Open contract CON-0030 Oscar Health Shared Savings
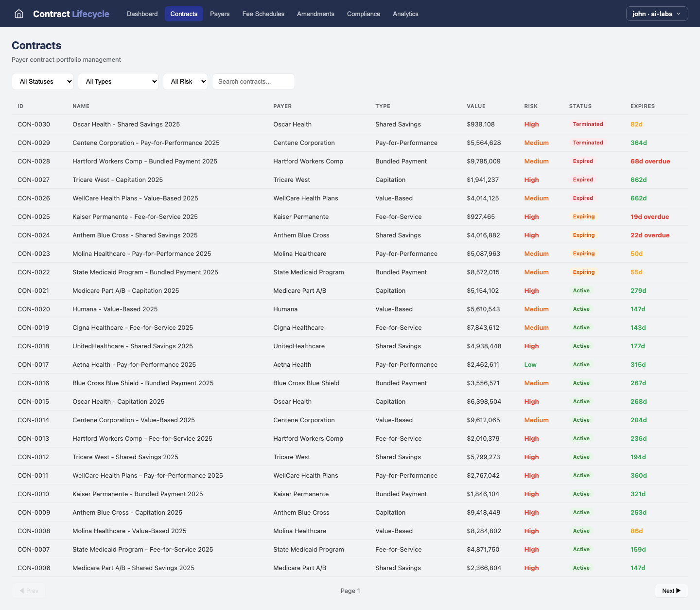This screenshot has width=700, height=610. tap(126, 124)
